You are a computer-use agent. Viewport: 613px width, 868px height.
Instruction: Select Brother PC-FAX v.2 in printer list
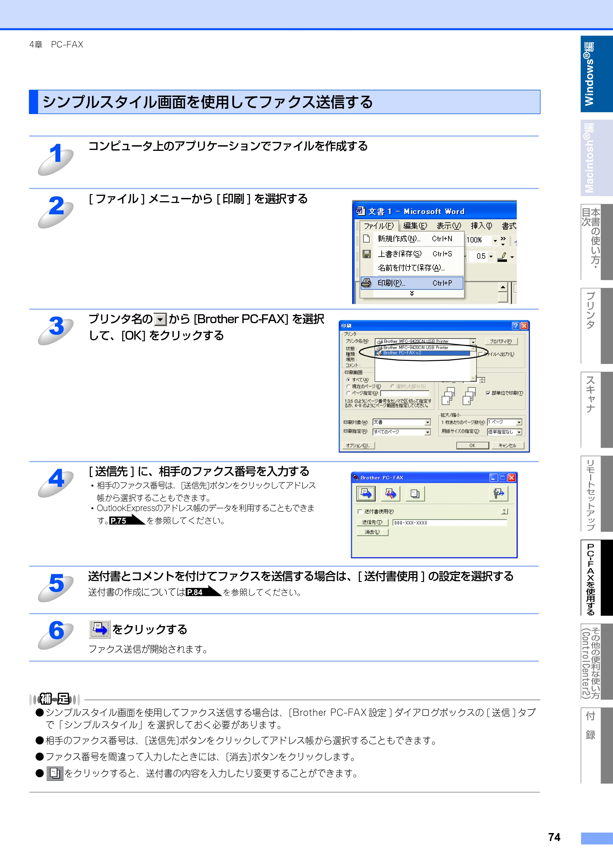pos(423,353)
